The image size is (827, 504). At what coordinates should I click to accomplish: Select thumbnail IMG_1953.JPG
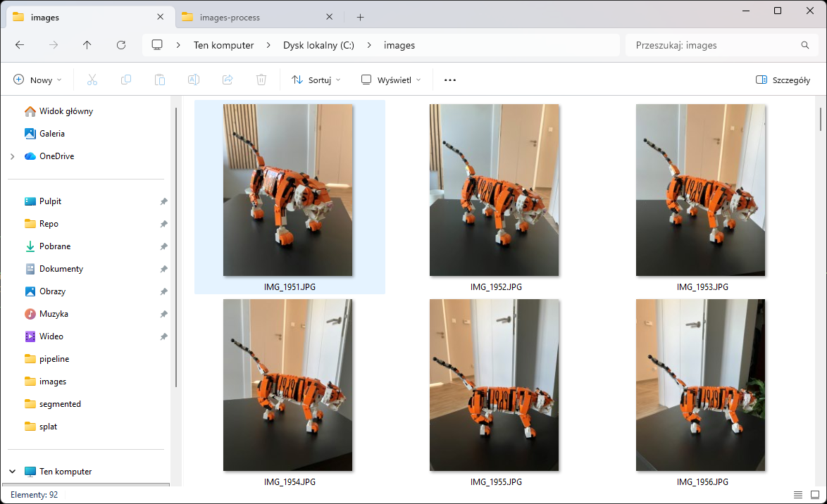coord(700,190)
